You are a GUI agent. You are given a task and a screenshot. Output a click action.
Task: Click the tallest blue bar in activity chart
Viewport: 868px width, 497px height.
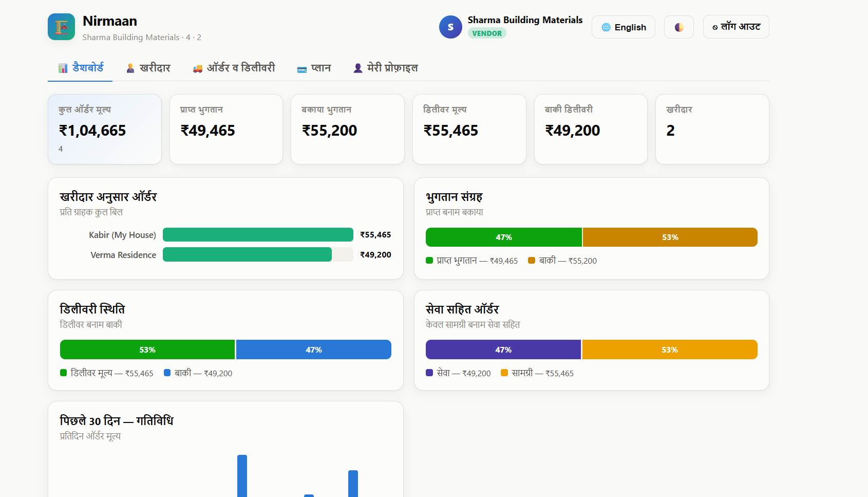(x=242, y=476)
